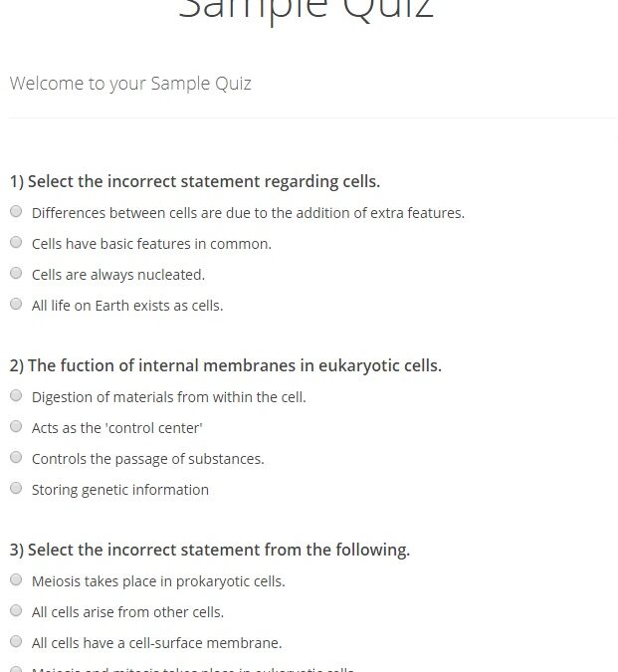Select the partially visible last answer of question 3

click(x=16, y=669)
